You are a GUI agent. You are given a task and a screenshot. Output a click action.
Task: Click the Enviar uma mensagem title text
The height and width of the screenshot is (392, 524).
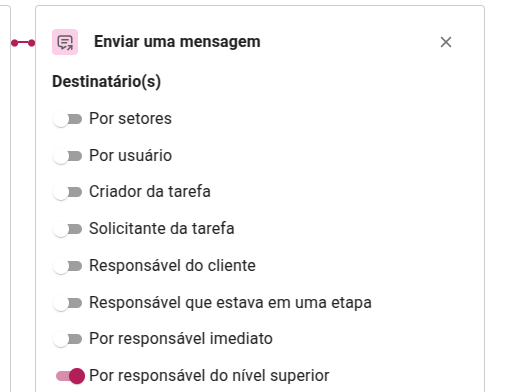177,42
